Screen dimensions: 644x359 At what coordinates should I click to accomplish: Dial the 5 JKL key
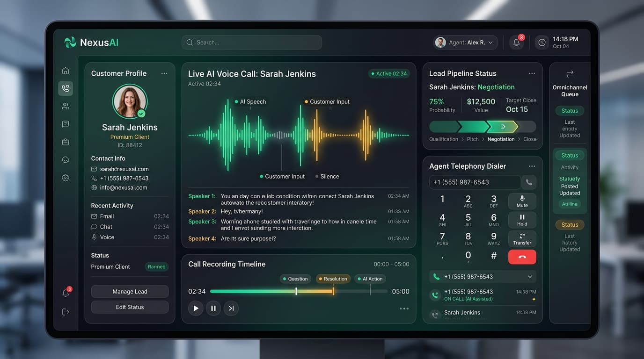tap(468, 220)
